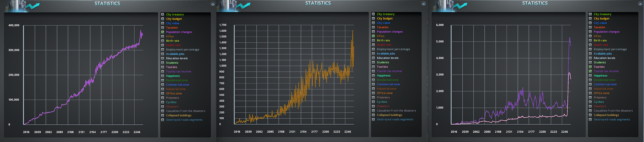This screenshot has height=142, width=644.
Task: Check the Birth rate box in middle panel
Action: point(373,40)
